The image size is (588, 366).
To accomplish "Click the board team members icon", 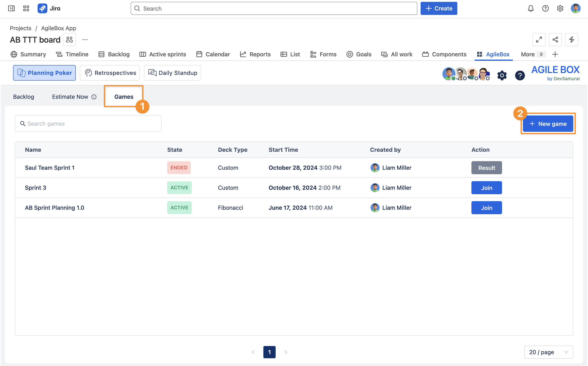I will 69,40.
